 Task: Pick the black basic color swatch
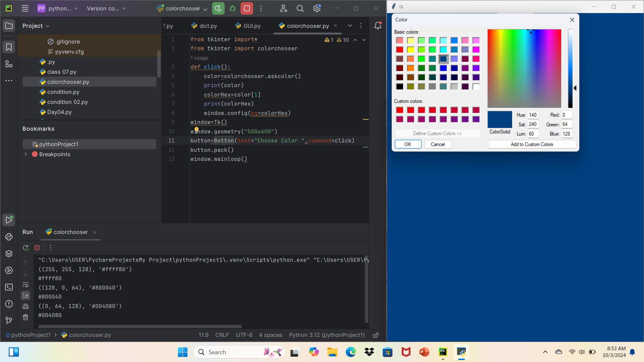pos(399,87)
